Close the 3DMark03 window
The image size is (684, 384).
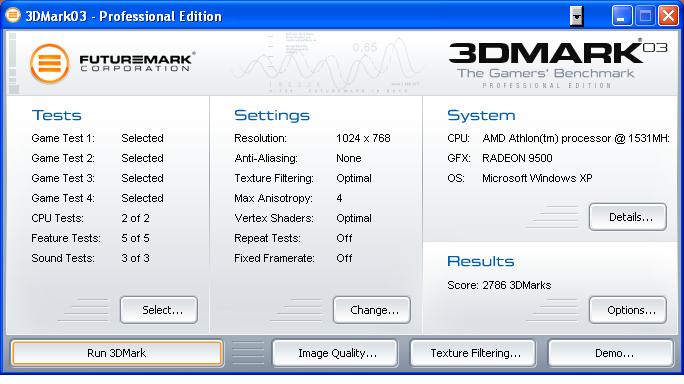coord(668,16)
